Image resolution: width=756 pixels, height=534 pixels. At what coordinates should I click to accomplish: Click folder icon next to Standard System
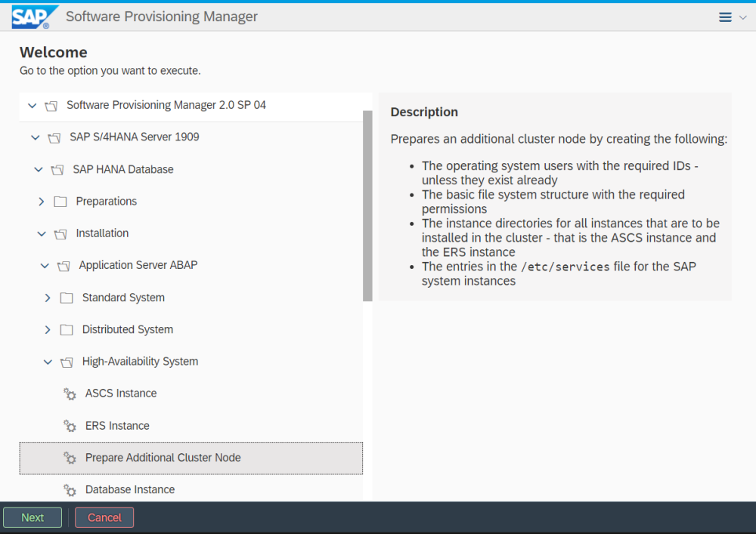click(67, 298)
